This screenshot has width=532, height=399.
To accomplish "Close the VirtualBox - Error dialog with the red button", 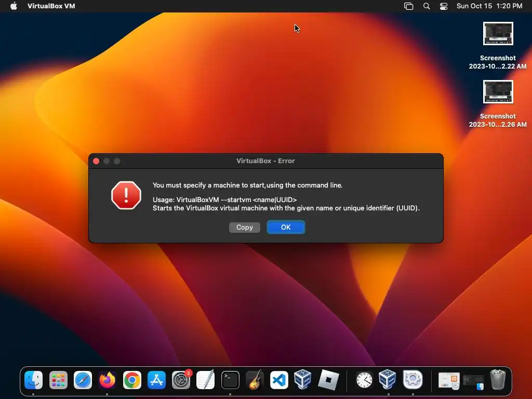I will (x=96, y=161).
